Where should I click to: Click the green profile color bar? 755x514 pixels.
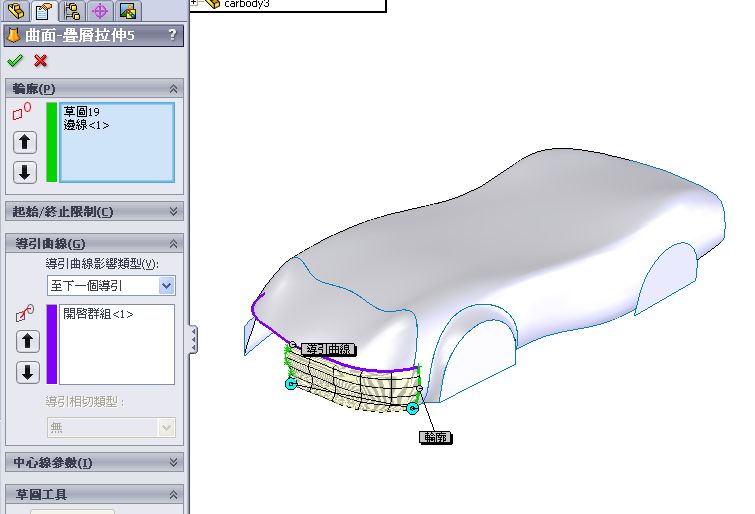click(52, 142)
